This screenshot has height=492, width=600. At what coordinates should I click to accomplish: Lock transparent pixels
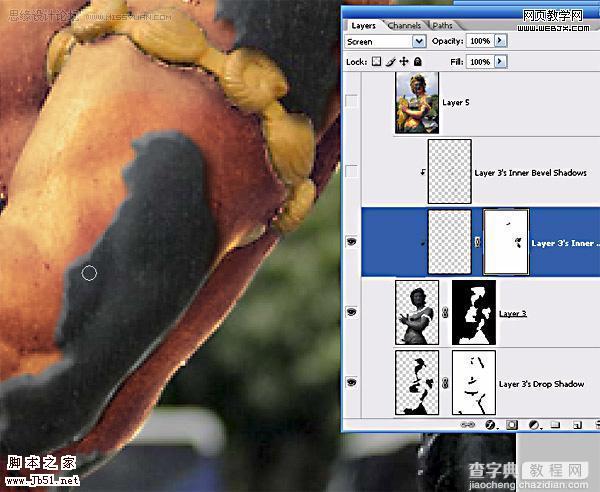coord(377,62)
